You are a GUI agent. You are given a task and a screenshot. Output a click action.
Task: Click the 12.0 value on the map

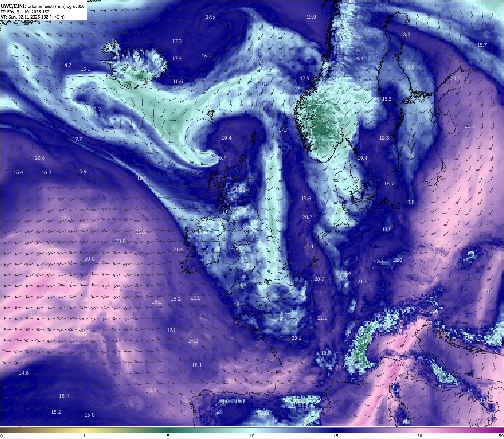(x=409, y=155)
